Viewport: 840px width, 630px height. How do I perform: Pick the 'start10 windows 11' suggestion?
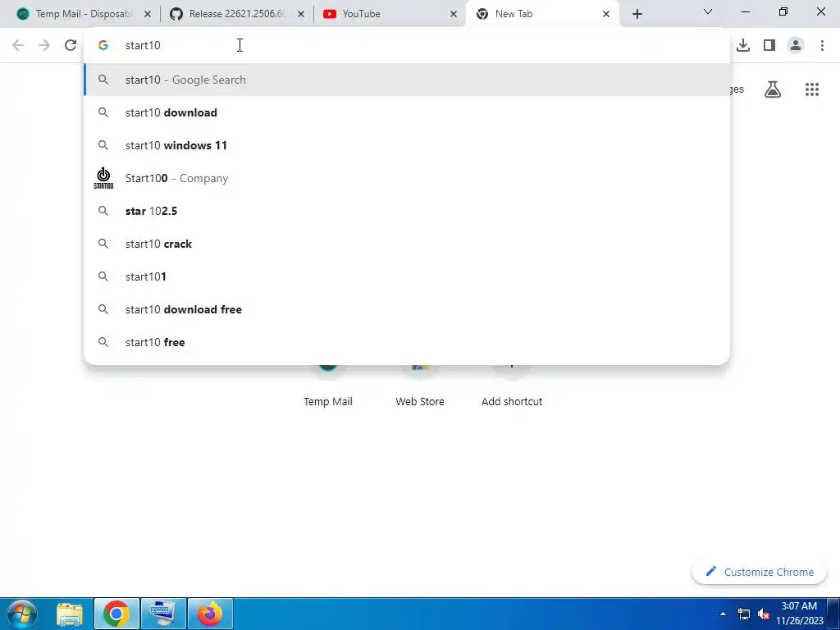[407, 145]
